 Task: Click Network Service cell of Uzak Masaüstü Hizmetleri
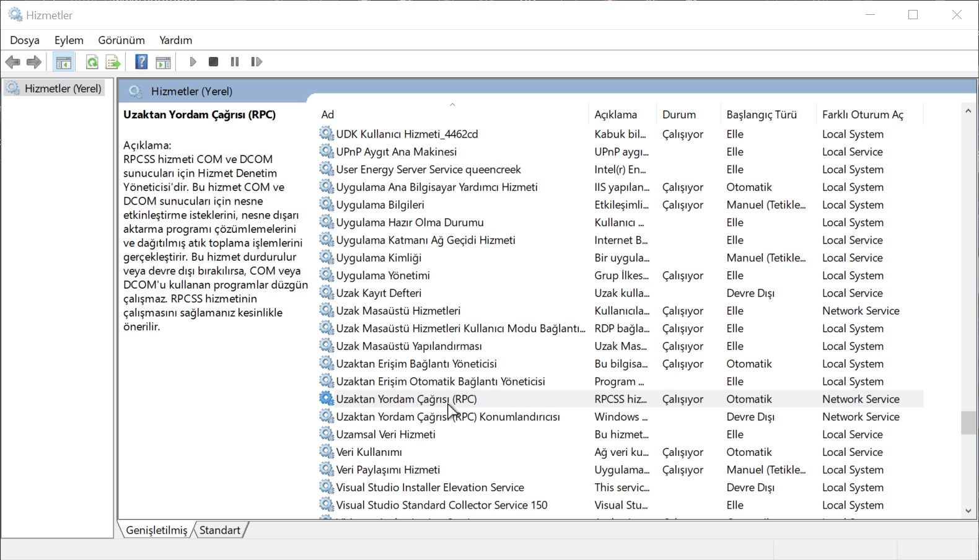point(861,310)
